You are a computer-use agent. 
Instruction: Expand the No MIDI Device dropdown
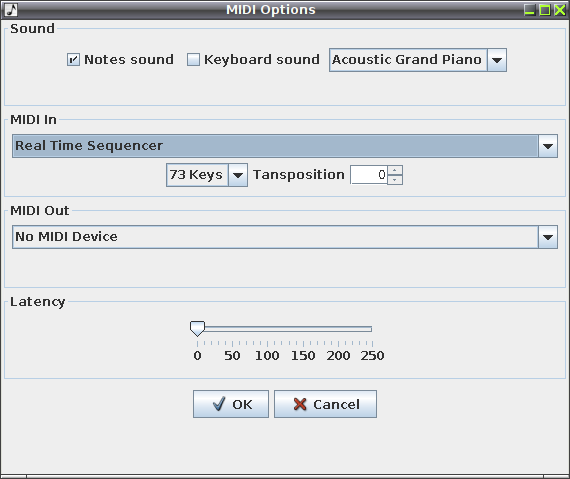coord(547,237)
